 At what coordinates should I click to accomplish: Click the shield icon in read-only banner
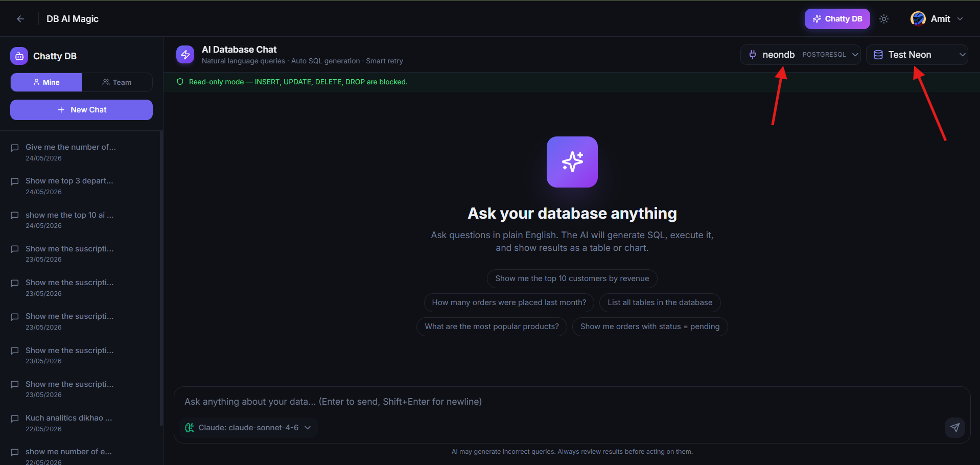click(180, 82)
